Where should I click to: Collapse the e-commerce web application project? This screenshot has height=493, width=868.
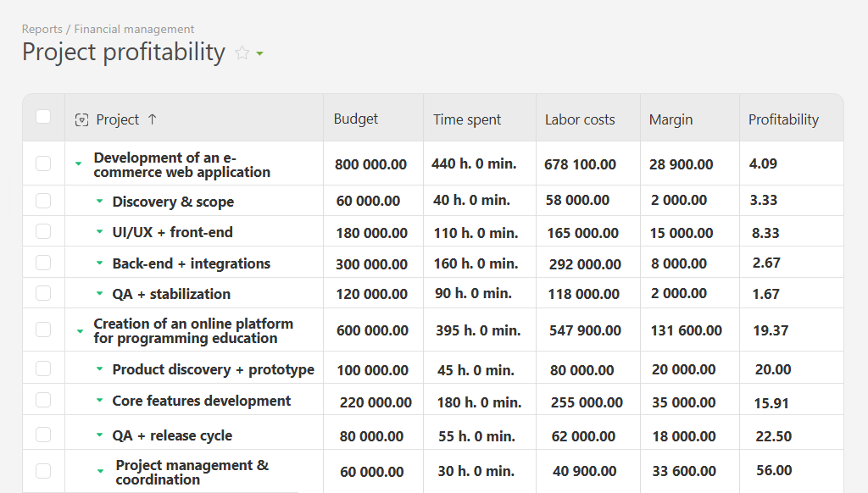tap(78, 163)
